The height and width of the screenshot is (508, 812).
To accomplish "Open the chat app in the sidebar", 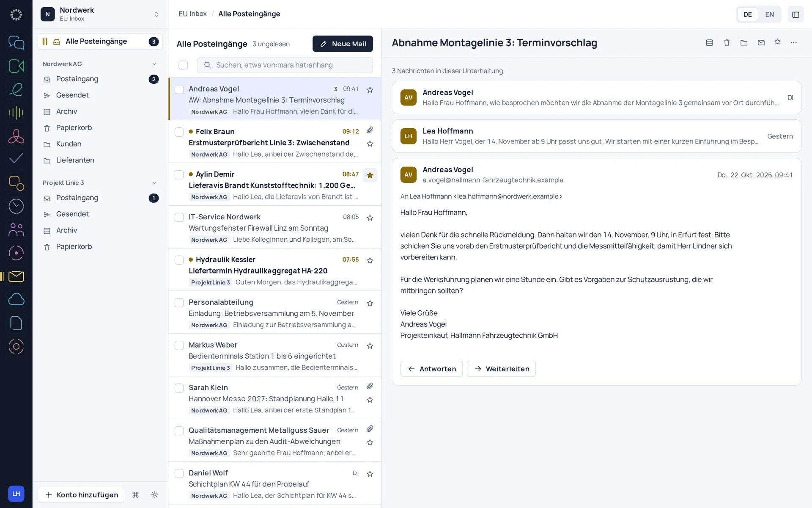I will pos(16,42).
